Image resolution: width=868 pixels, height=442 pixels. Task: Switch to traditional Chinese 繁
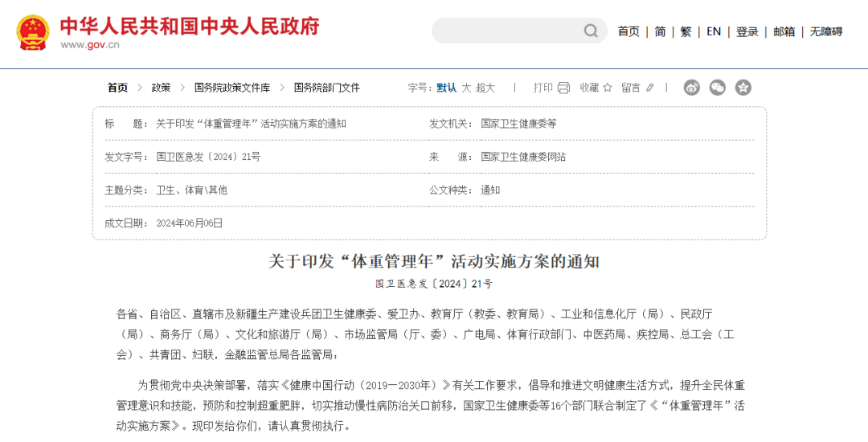click(x=686, y=31)
